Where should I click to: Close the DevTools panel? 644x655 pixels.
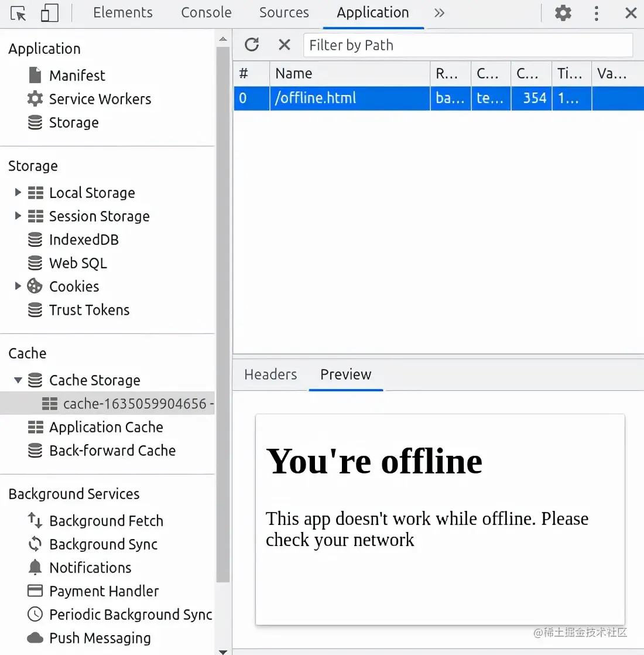coord(630,13)
